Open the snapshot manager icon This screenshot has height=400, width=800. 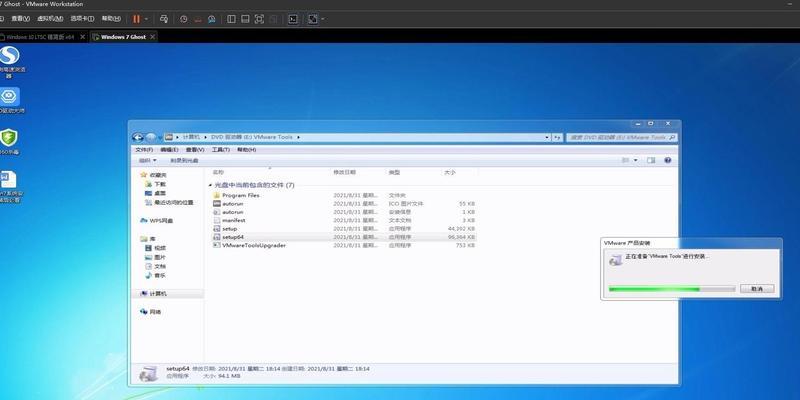(x=211, y=19)
